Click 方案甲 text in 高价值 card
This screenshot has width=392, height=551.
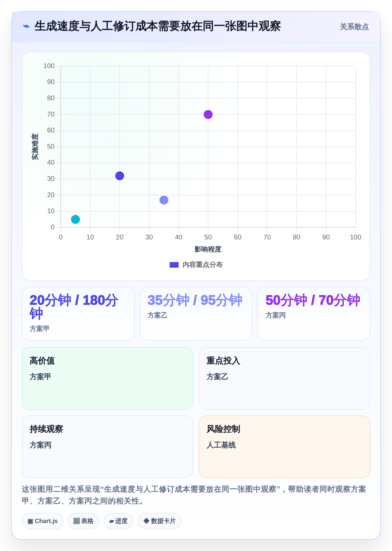(40, 377)
